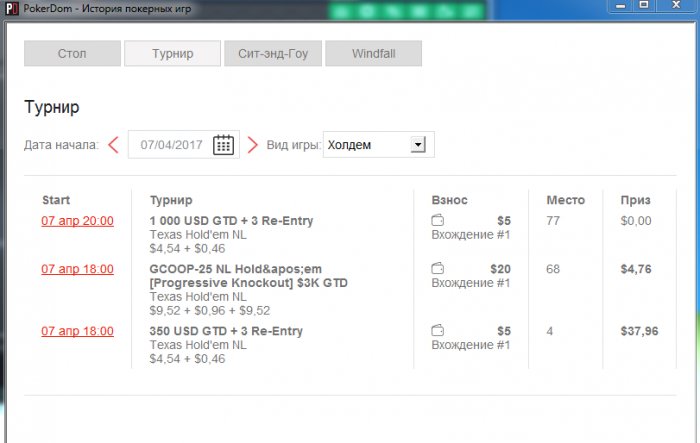Open the calendar date picker icon
Image resolution: width=700 pixels, height=443 pixels.
223,145
